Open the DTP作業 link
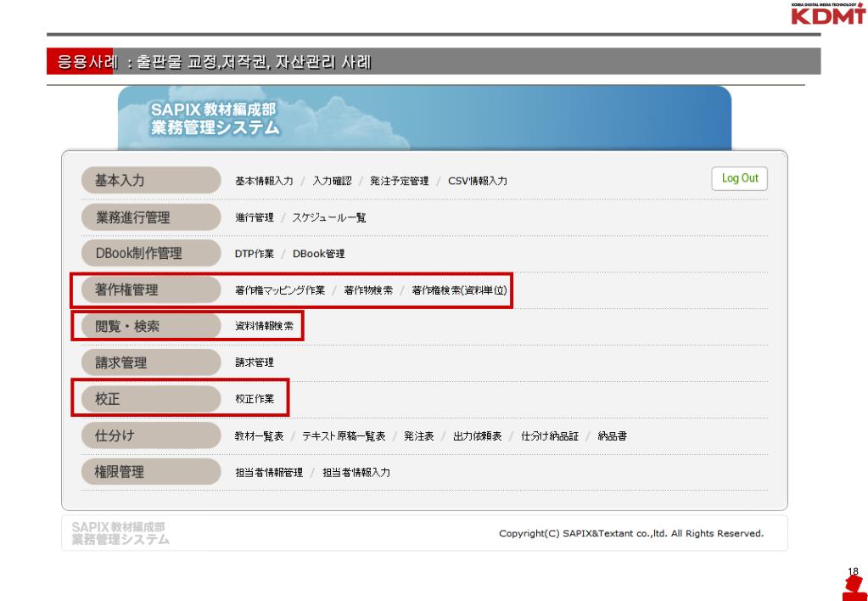Screen dimensions: 868x601 tap(254, 254)
